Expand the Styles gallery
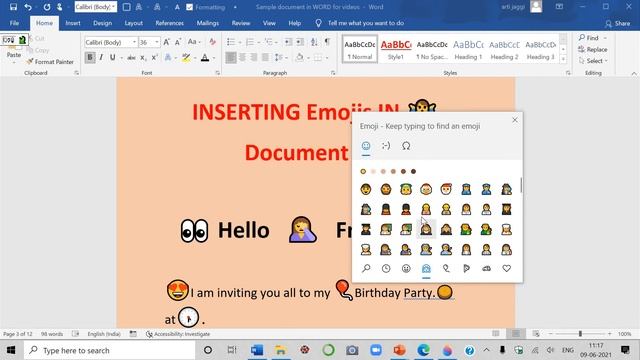The width and height of the screenshot is (640, 360). (x=563, y=59)
